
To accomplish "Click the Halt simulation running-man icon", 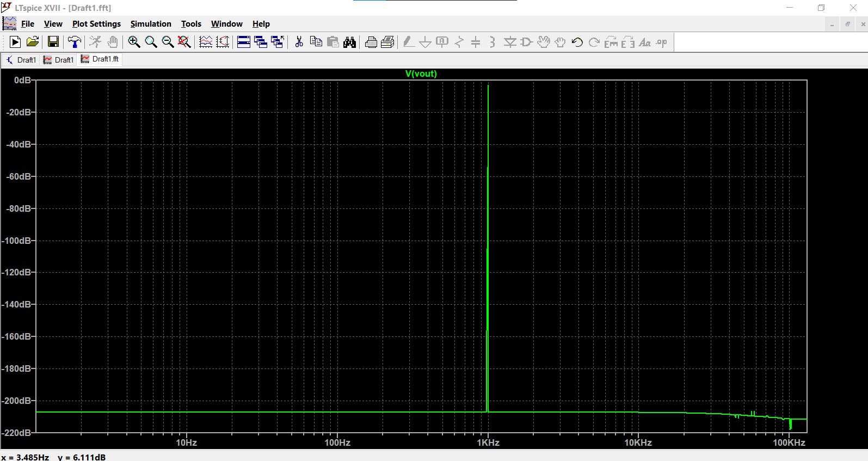I will [95, 42].
